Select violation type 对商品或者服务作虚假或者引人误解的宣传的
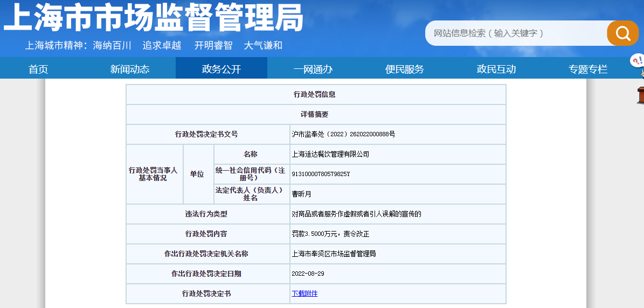 click(357, 214)
